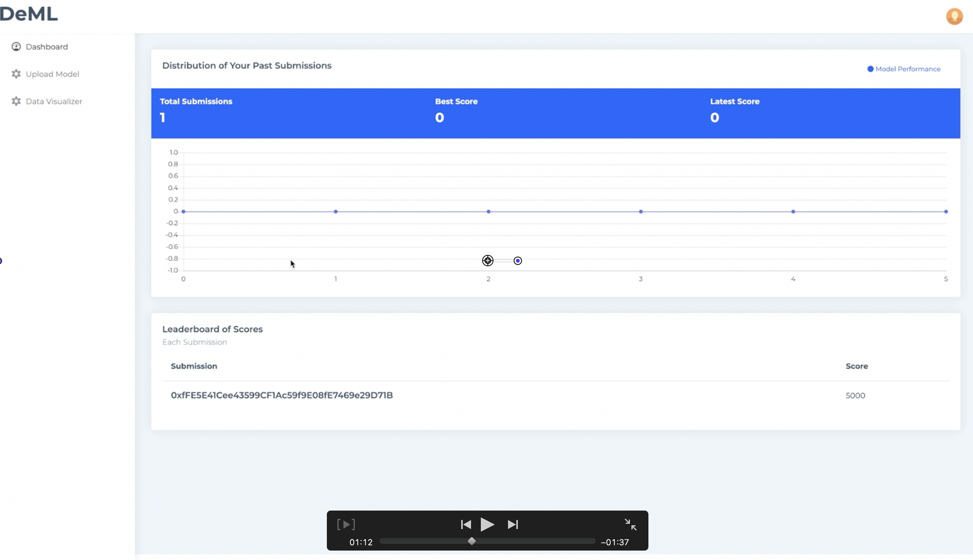Click the Data Visualizer gear icon

(x=16, y=101)
